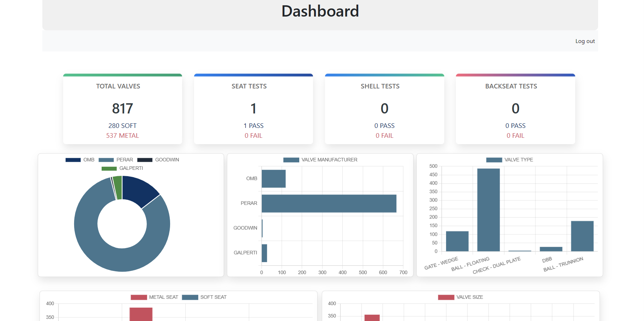The width and height of the screenshot is (644, 321).
Task: Click the DBB bar in valve type chart
Action: point(551,249)
